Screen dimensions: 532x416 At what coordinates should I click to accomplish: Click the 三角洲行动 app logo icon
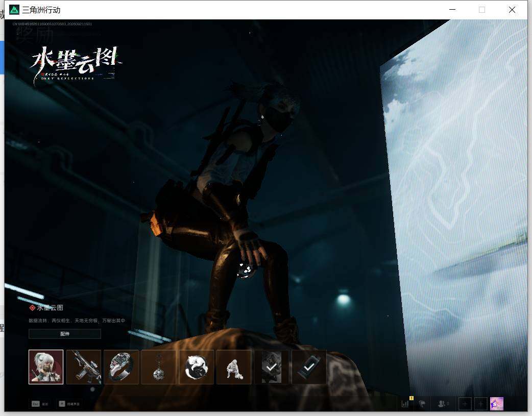[14, 10]
